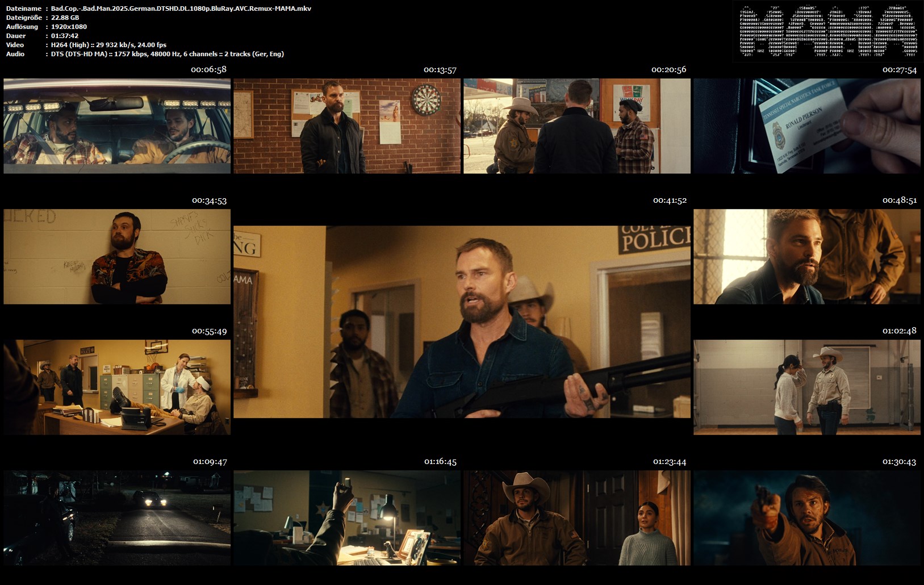Click the 00:34:53 timestamp
The width and height of the screenshot is (924, 585).
(x=209, y=200)
